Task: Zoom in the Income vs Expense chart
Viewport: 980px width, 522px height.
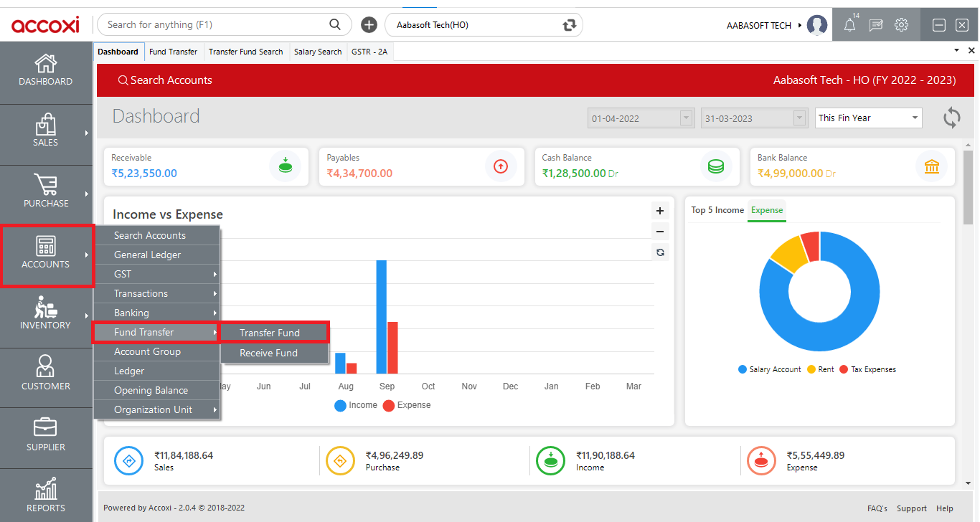Action: coord(660,211)
